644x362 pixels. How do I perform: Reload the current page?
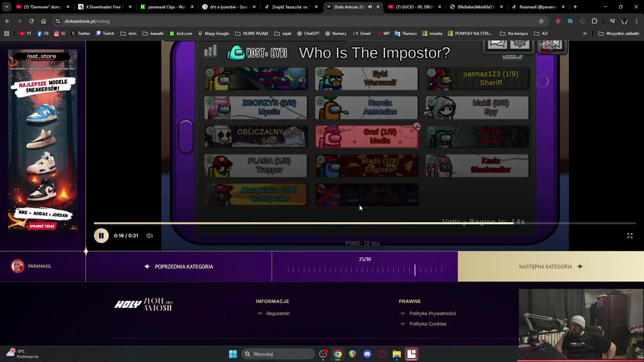31,21
